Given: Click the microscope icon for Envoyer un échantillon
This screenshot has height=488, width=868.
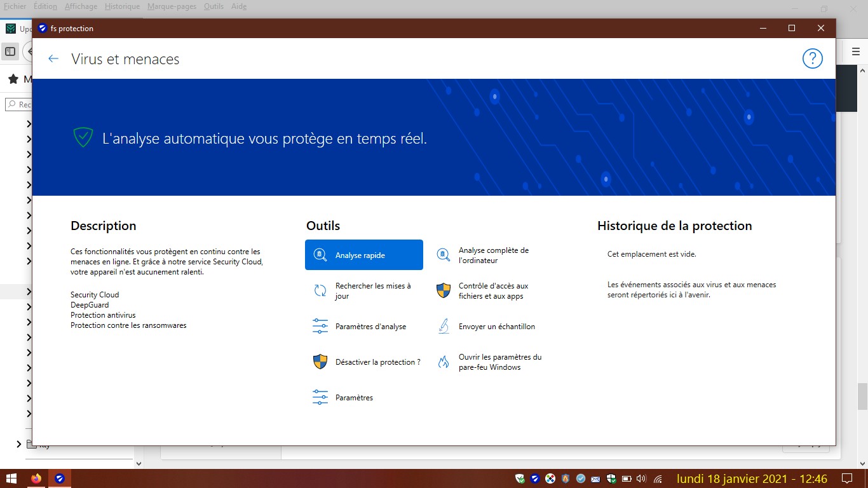Looking at the screenshot, I should click(x=443, y=327).
